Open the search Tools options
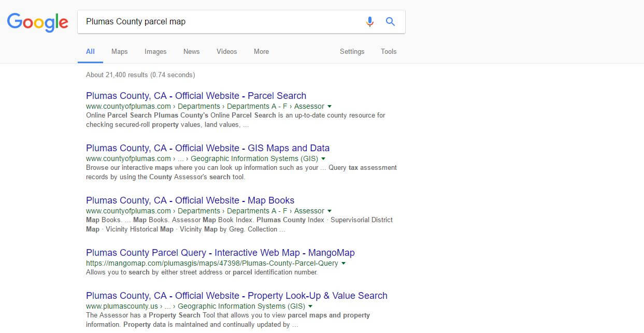The image size is (644, 333). pos(389,51)
